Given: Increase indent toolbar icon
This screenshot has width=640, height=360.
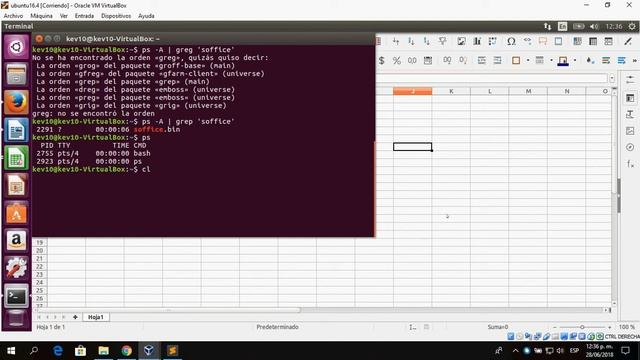Looking at the screenshot, I should coord(482,61).
